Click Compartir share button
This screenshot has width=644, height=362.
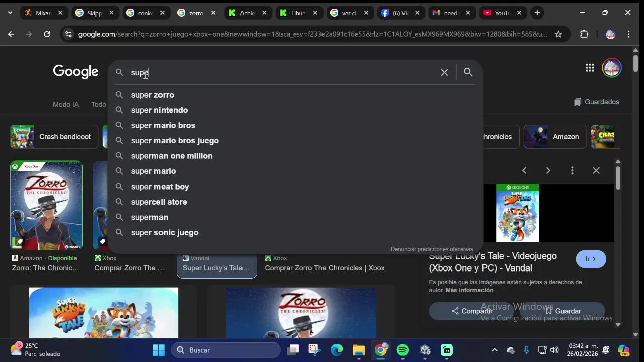click(x=471, y=311)
